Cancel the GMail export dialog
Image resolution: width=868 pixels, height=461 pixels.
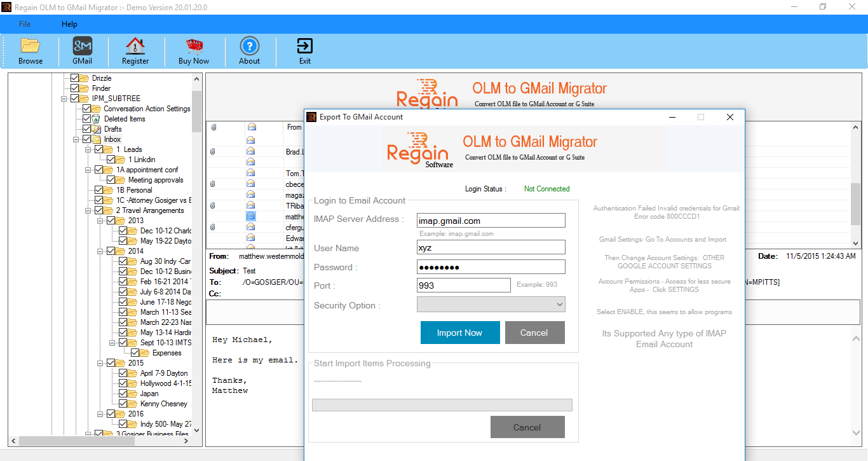534,332
